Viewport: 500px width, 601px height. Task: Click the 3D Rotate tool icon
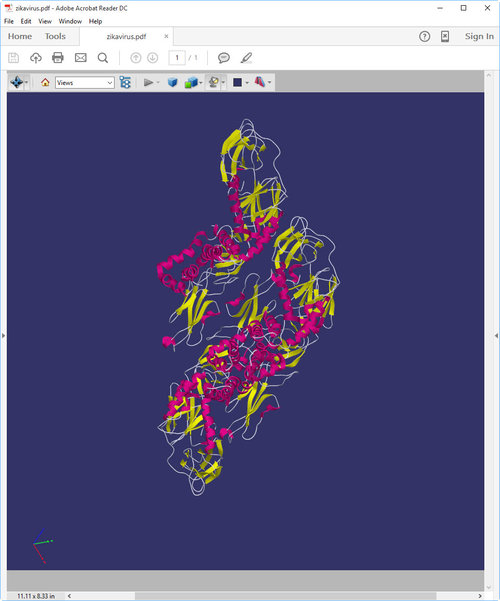click(x=16, y=82)
